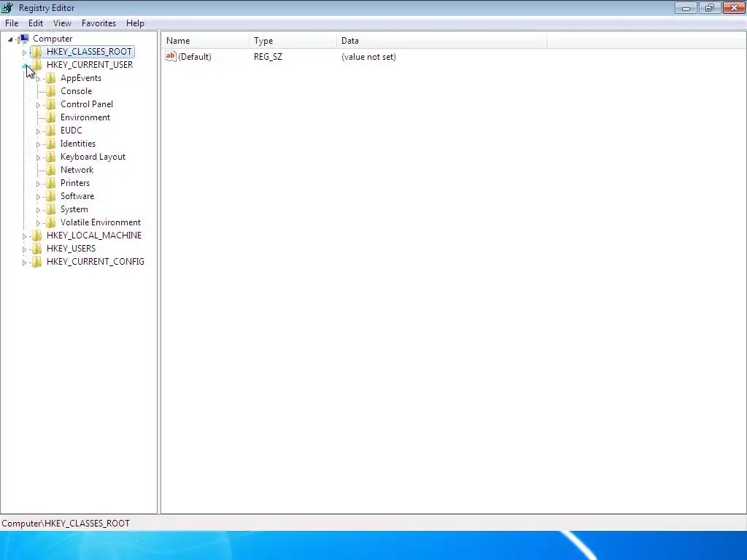Open the Edit menu
The width and height of the screenshot is (747, 560).
[36, 23]
